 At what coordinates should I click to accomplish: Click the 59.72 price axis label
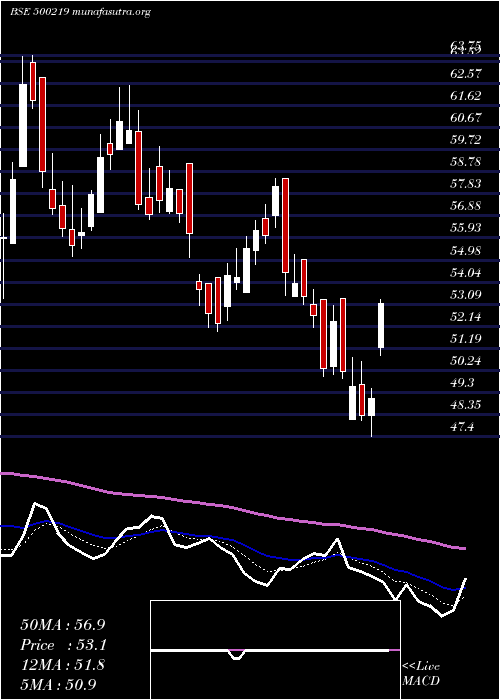pyautogui.click(x=466, y=140)
